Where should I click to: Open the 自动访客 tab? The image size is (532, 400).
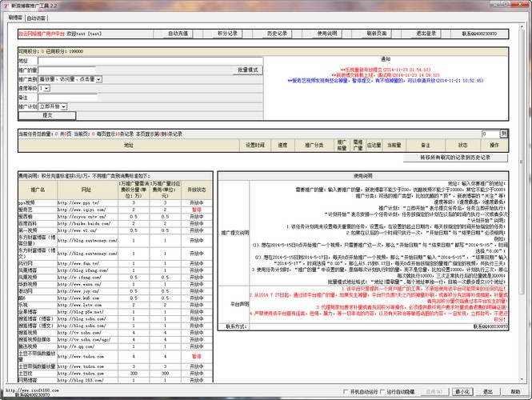click(x=37, y=17)
